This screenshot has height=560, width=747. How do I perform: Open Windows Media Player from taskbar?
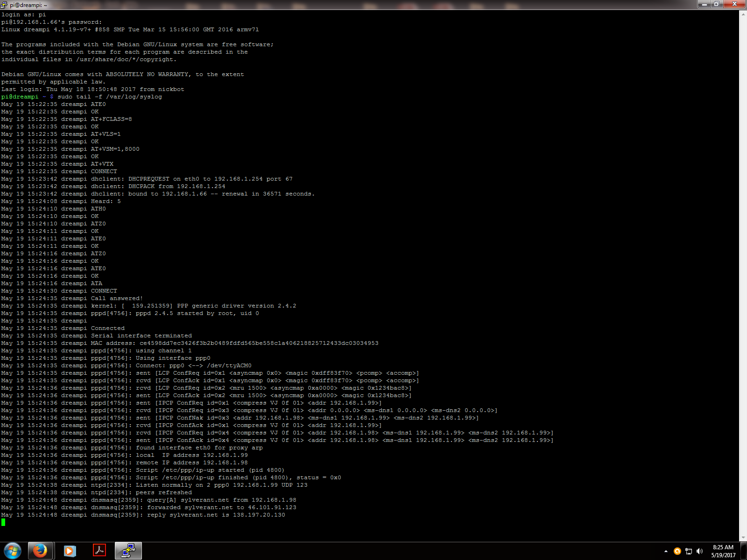click(x=70, y=551)
